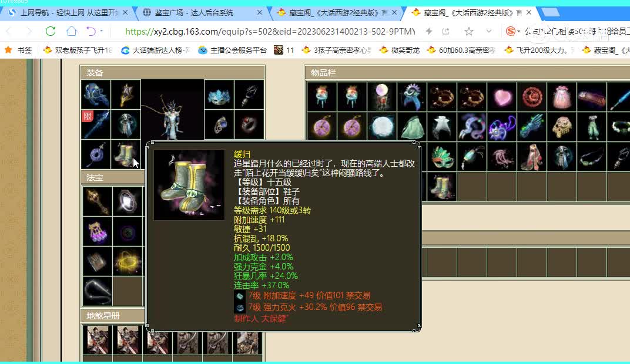This screenshot has width=630, height=364.
Task: Click the 制作人 大保健 line
Action: pyautogui.click(x=261, y=319)
